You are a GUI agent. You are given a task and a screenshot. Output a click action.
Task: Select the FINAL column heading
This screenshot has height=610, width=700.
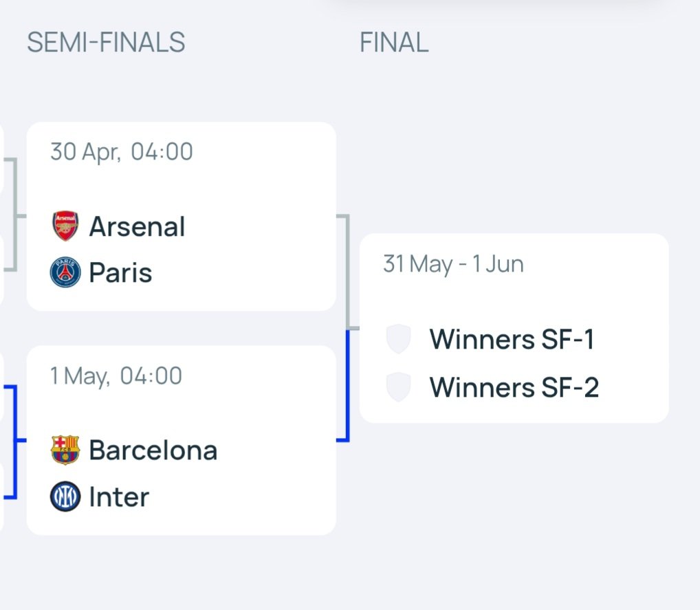pyautogui.click(x=394, y=43)
